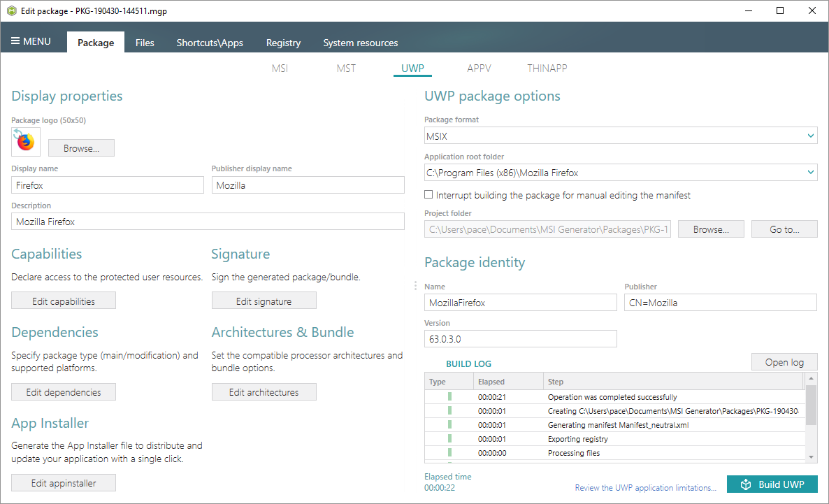Select the UWP sub-tab

pyautogui.click(x=412, y=69)
